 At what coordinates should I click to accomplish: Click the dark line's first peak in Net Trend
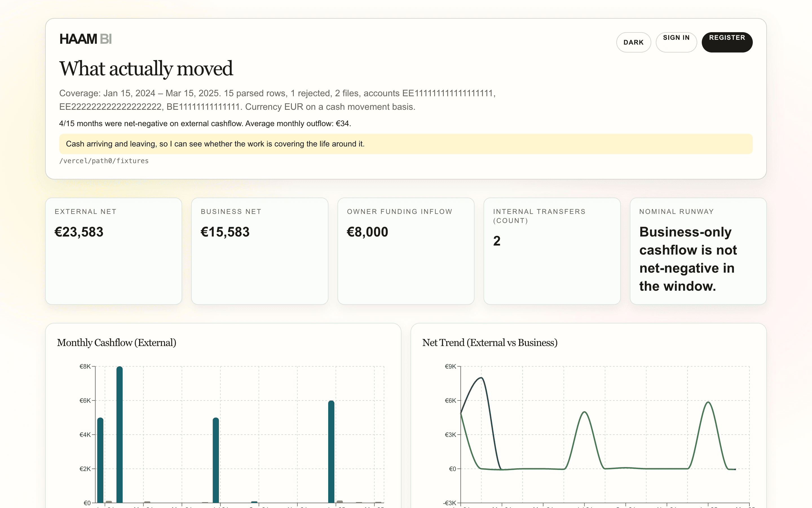coord(481,378)
